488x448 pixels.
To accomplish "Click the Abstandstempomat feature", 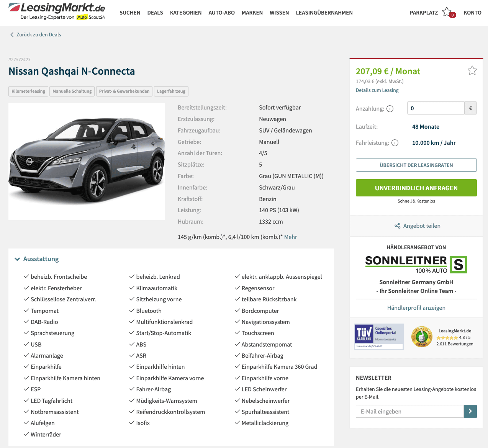I will 267,345.
